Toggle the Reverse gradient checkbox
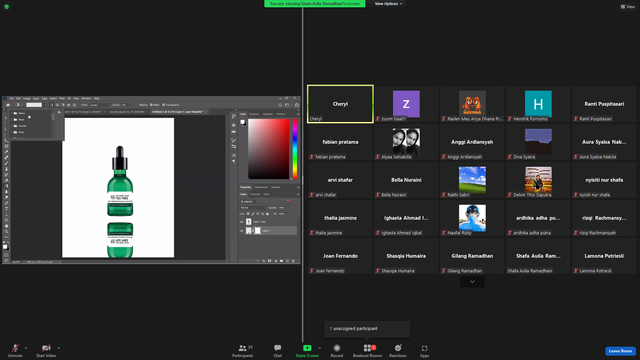 click(138, 105)
